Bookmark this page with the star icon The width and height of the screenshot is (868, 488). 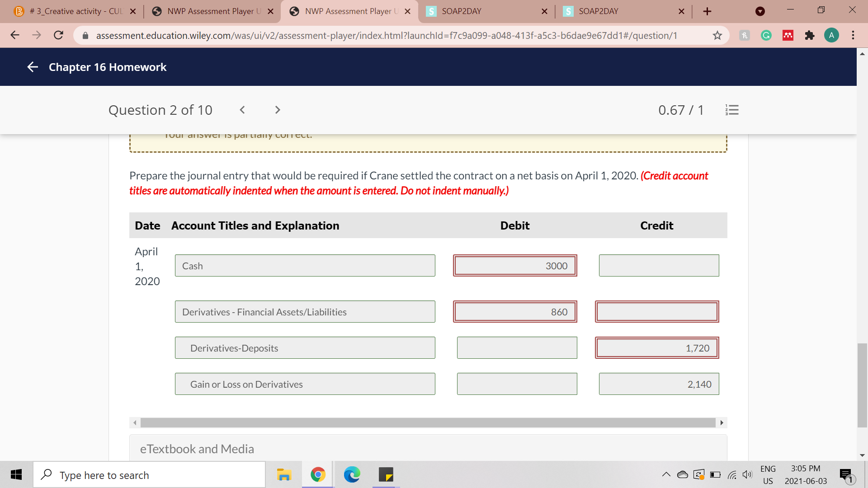pyautogui.click(x=717, y=35)
